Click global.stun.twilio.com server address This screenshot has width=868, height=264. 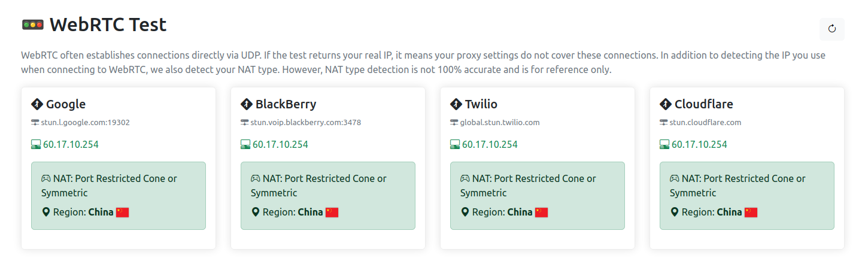click(x=500, y=123)
